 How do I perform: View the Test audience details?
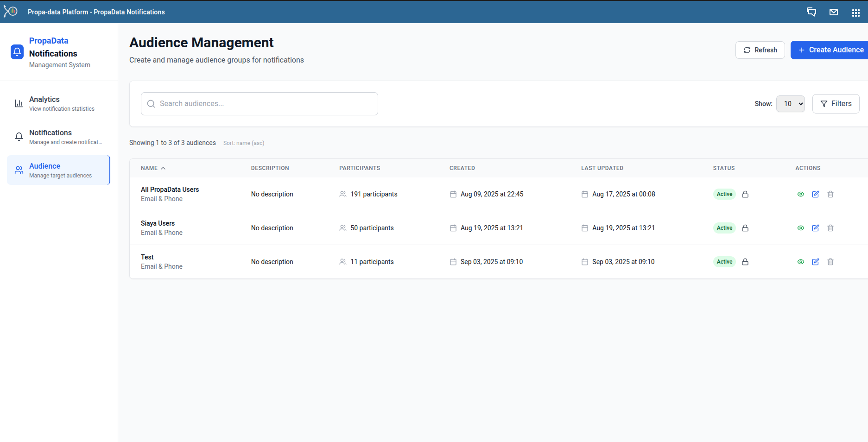tap(800, 262)
